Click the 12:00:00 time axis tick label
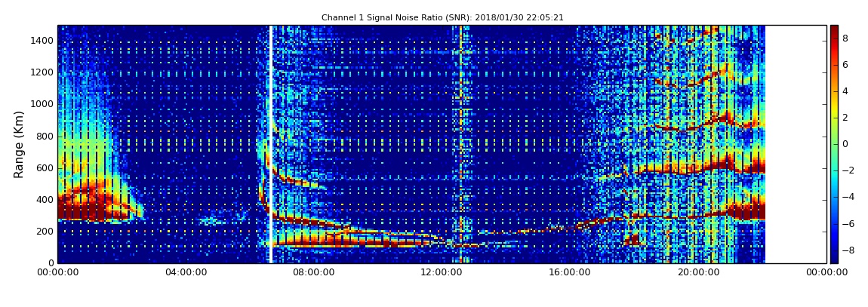Viewport: 868px width, 307px height. [442, 272]
